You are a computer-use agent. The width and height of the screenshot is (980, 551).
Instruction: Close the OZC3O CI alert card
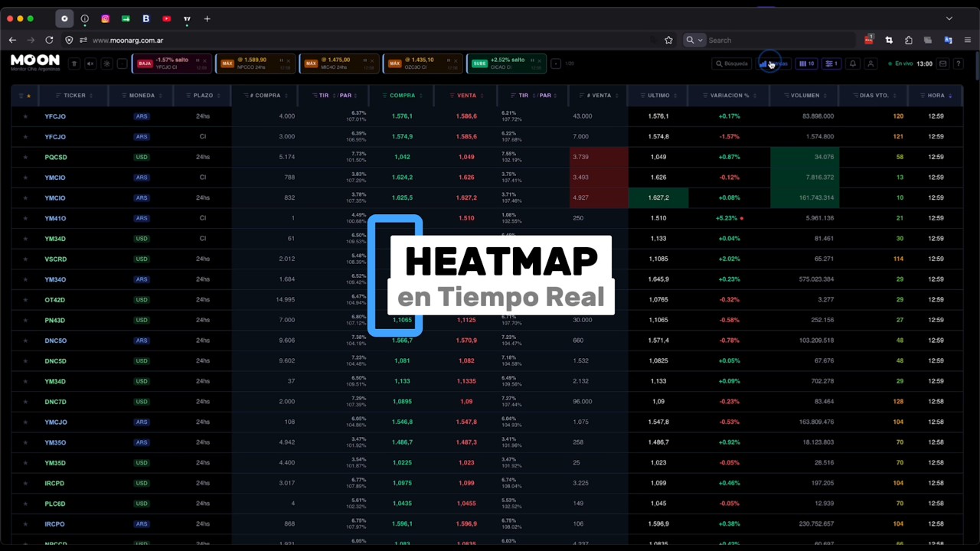(456, 60)
